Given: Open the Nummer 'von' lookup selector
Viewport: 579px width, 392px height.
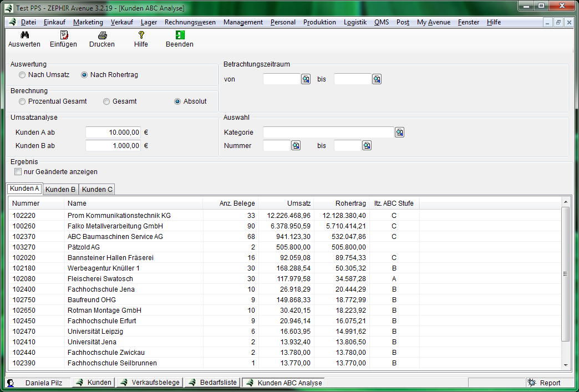Looking at the screenshot, I should (296, 146).
